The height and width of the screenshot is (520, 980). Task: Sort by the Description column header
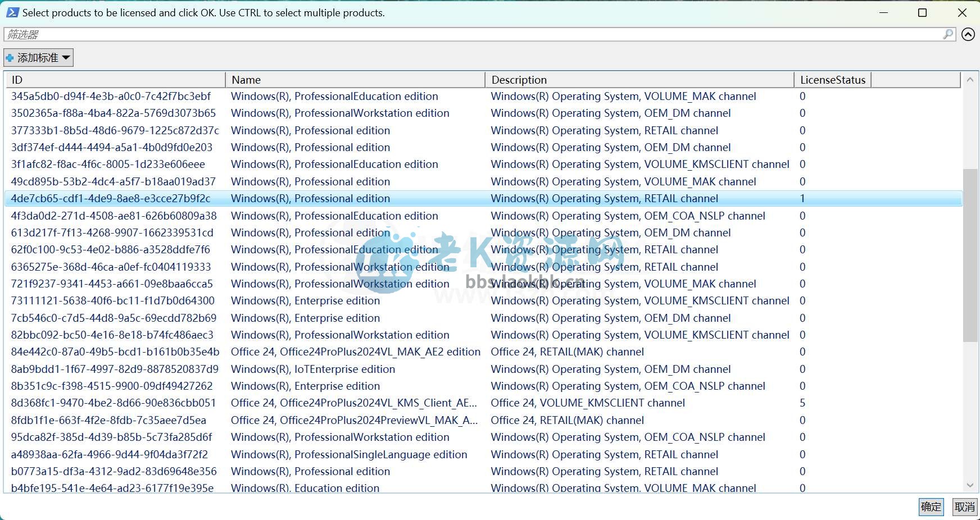coord(639,80)
